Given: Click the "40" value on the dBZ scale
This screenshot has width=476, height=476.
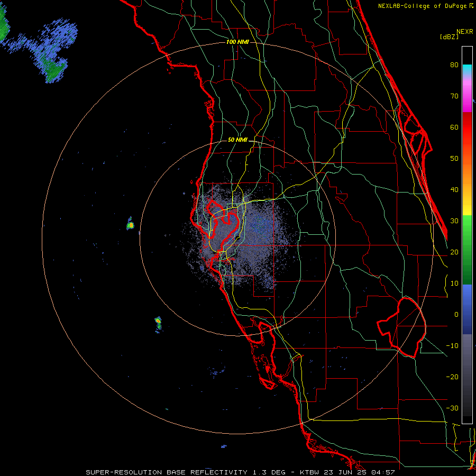Looking at the screenshot, I should [x=454, y=190].
